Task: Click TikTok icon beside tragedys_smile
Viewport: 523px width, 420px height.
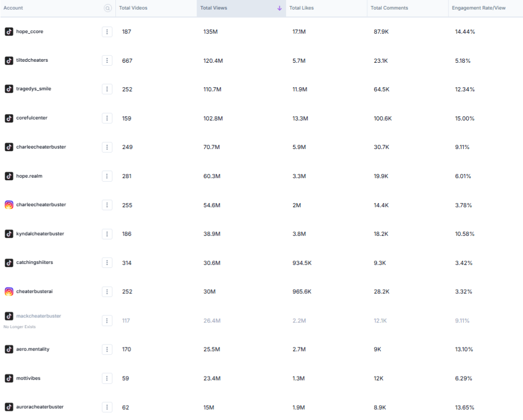Action: (9, 89)
